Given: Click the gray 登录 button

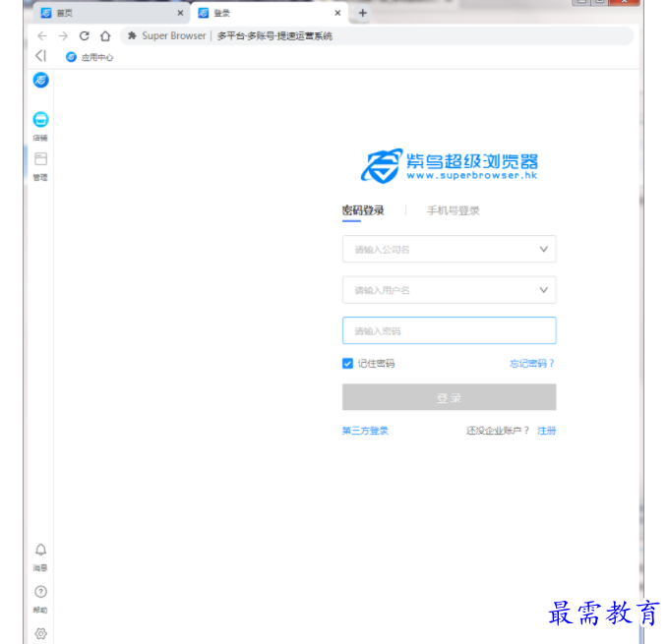Looking at the screenshot, I should point(449,397).
